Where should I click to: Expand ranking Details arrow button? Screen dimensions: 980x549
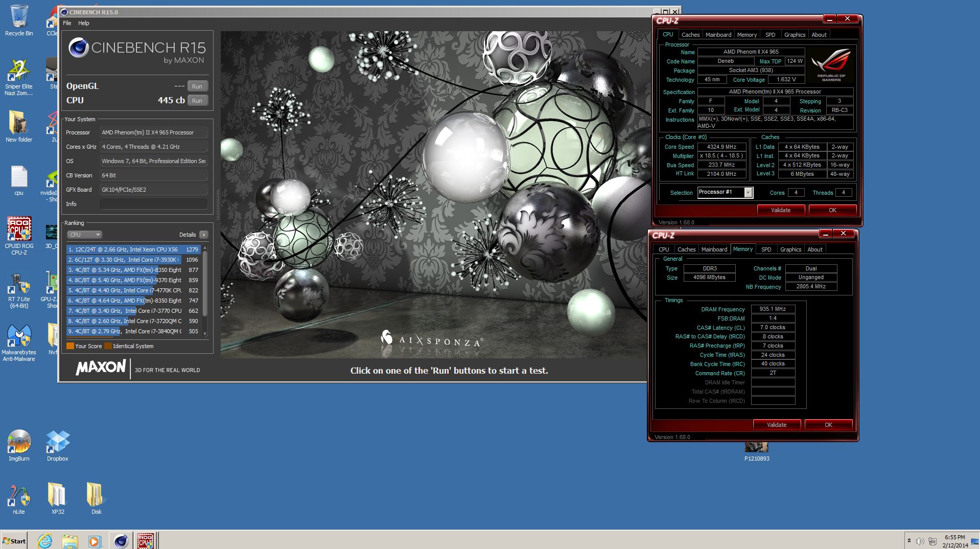tap(204, 235)
